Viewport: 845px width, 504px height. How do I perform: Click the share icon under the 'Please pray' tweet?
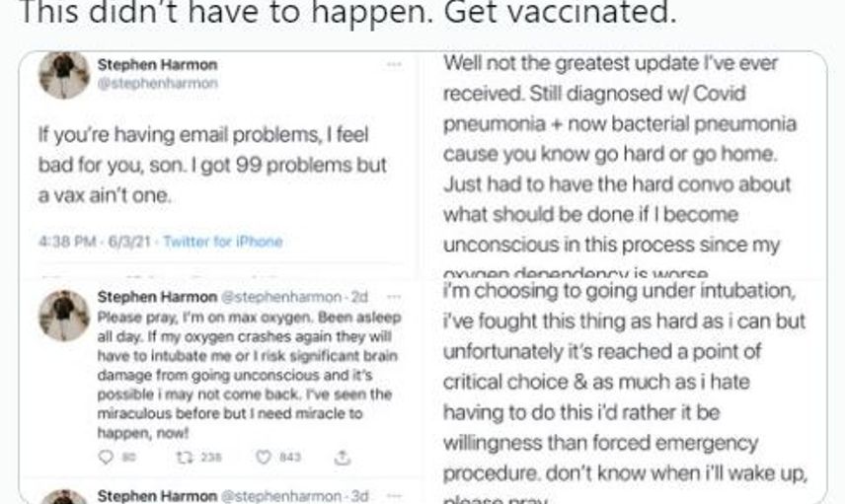(343, 458)
